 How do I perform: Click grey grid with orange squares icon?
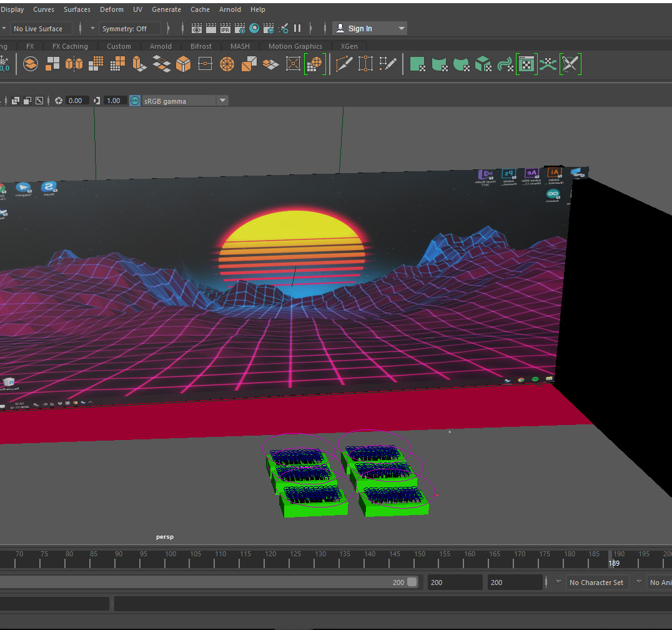117,64
